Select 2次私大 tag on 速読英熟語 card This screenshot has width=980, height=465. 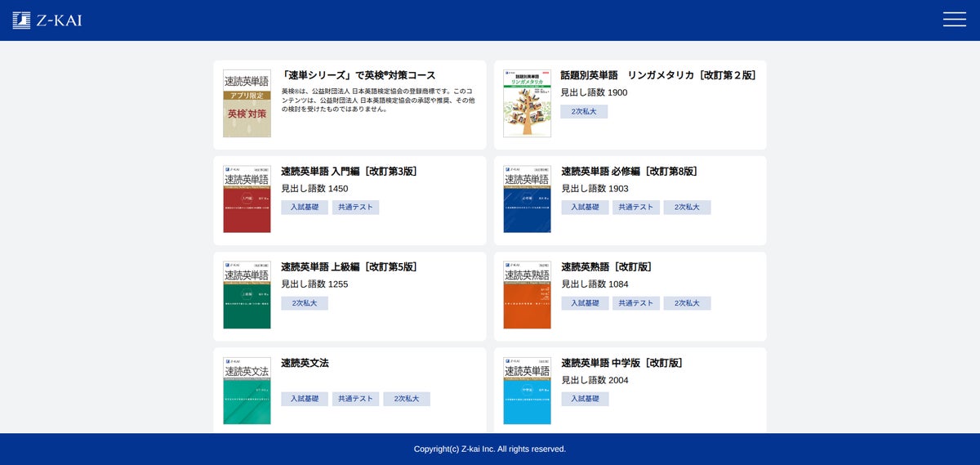(x=687, y=303)
